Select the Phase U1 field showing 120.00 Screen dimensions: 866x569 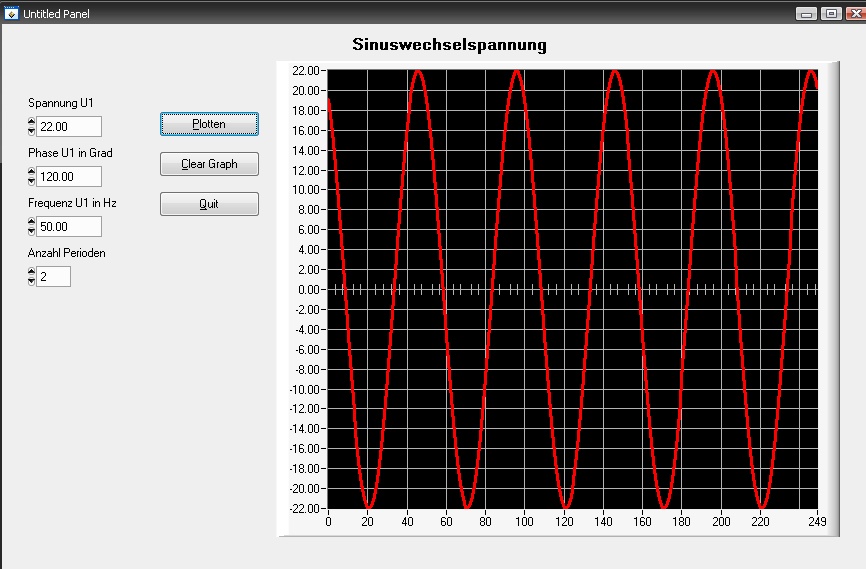click(69, 177)
